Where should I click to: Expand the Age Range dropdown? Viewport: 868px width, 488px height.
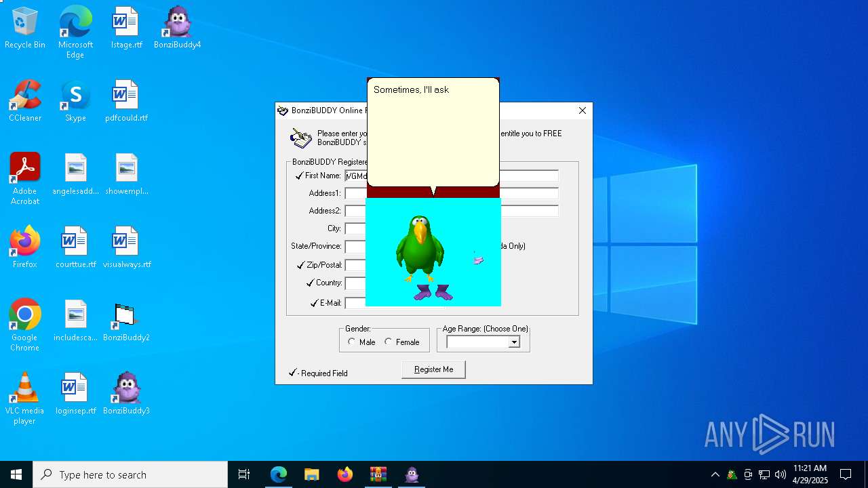[514, 342]
